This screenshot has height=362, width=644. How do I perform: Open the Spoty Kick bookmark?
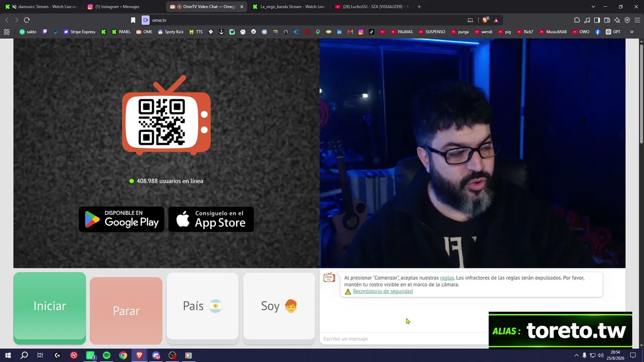(171, 32)
